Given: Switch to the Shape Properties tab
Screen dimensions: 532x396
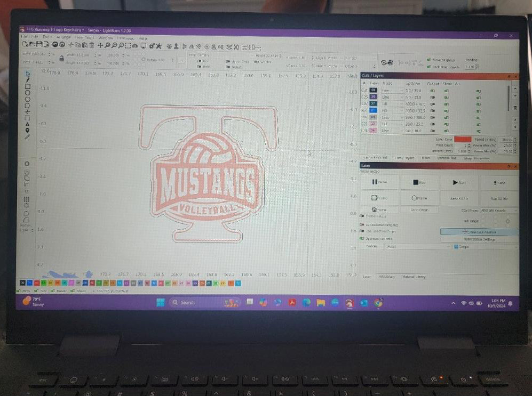Looking at the screenshot, I should (477, 158).
